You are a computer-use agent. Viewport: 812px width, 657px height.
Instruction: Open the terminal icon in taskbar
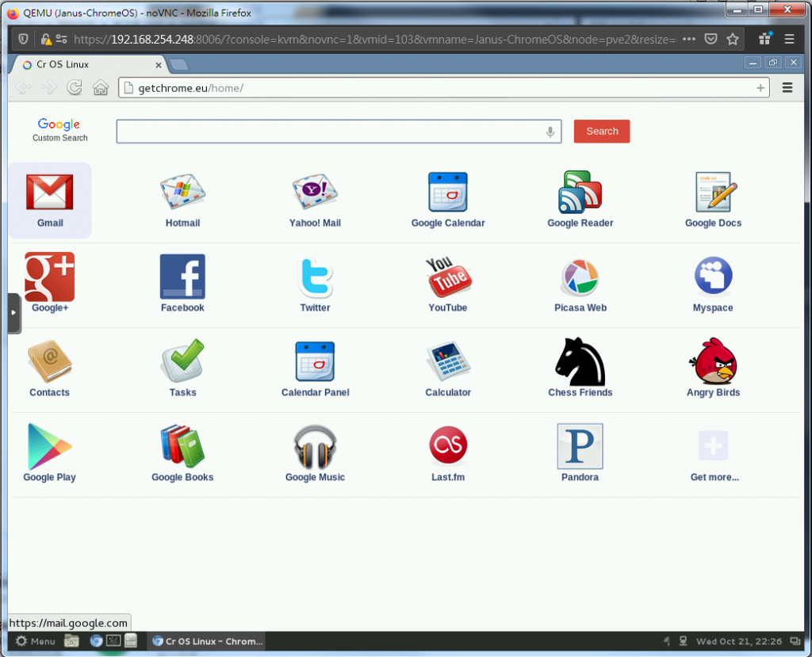[x=113, y=640]
